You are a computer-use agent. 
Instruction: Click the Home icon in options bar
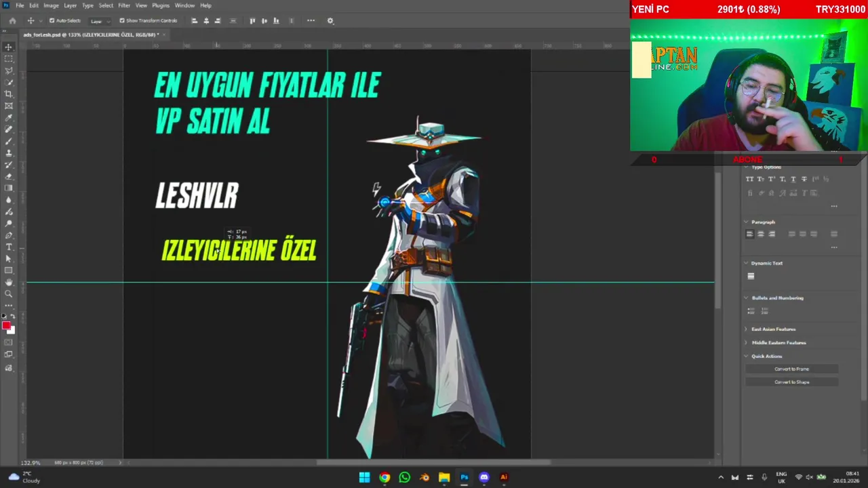pos(12,20)
